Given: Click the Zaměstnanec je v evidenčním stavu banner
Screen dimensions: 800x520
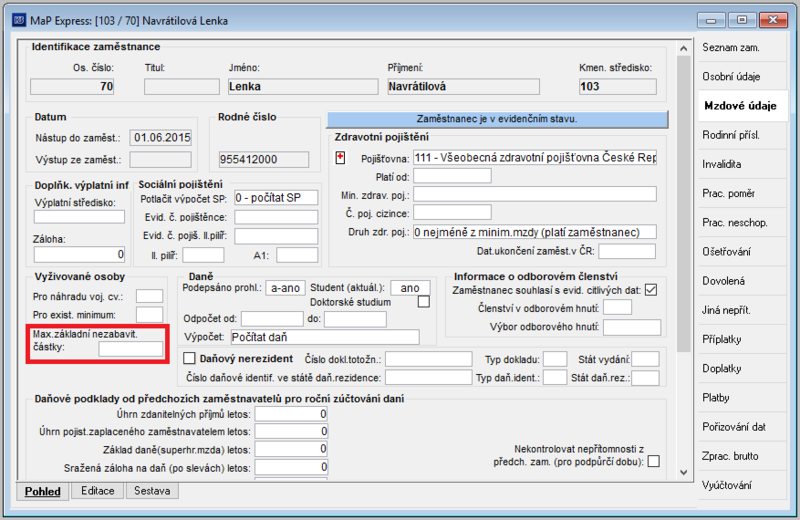Looking at the screenshot, I should [x=497, y=119].
